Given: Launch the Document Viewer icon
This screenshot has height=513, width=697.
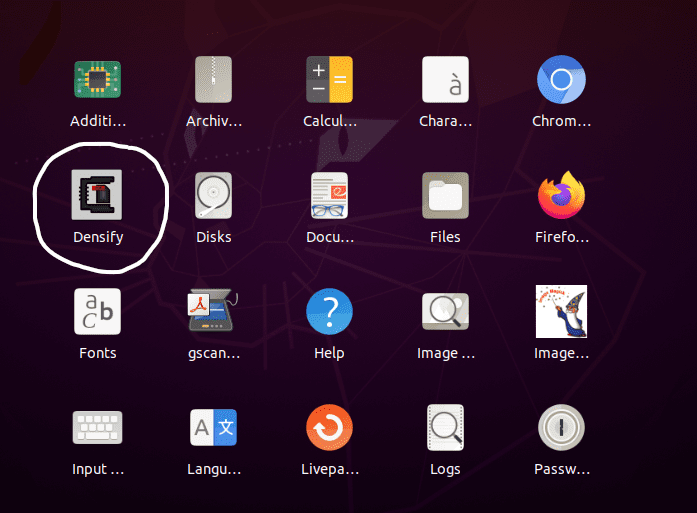Looking at the screenshot, I should coord(329,196).
